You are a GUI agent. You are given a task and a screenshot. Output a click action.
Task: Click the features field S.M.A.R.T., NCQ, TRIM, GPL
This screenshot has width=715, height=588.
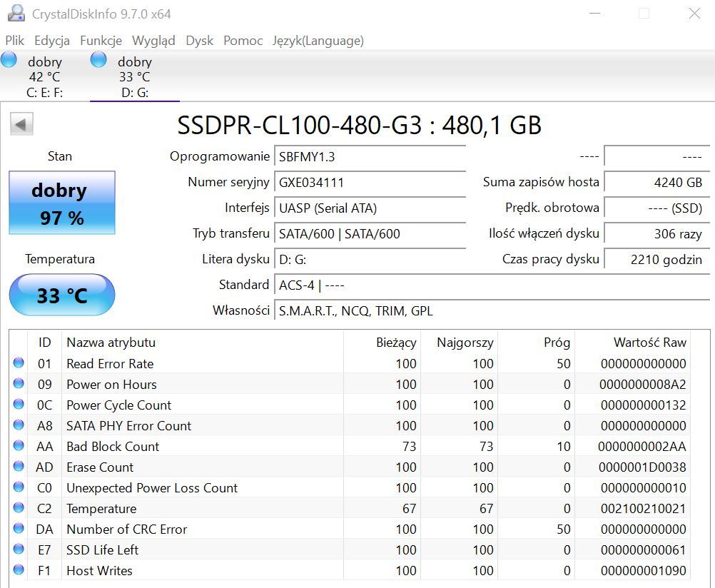click(492, 310)
